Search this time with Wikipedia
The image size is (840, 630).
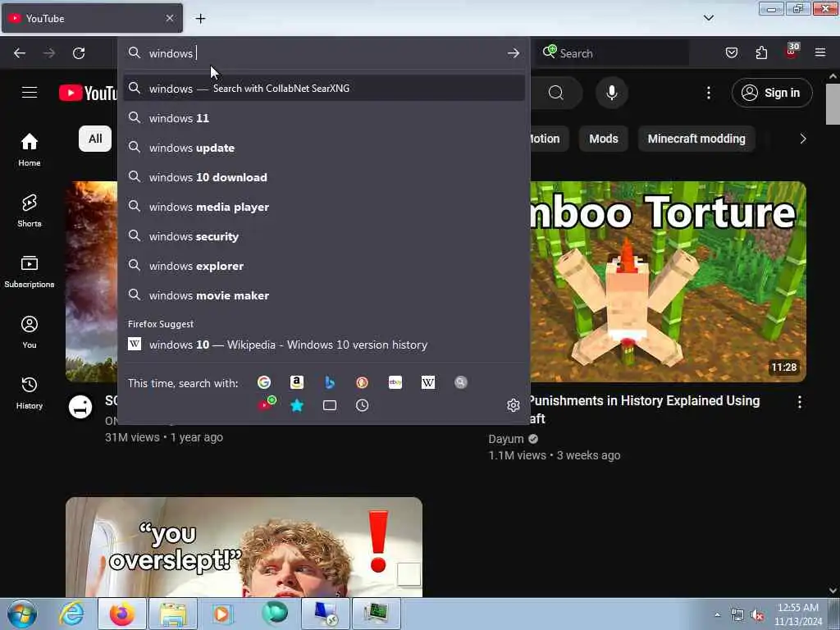[428, 382]
